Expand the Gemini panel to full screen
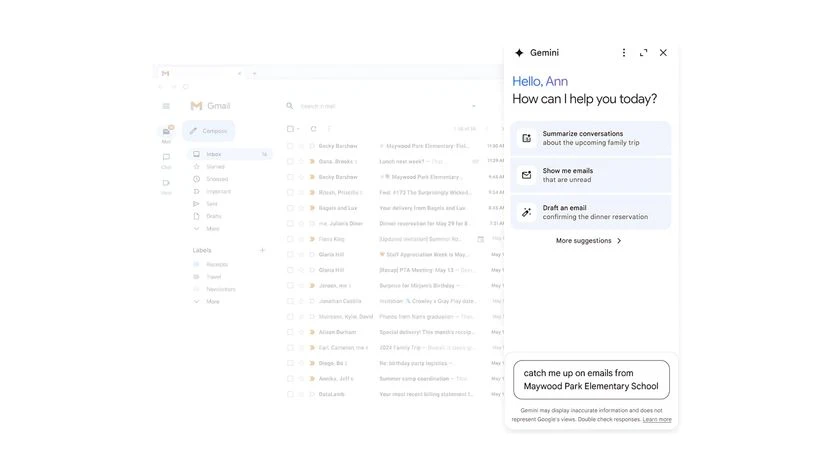The height and width of the screenshot is (465, 826). [643, 53]
